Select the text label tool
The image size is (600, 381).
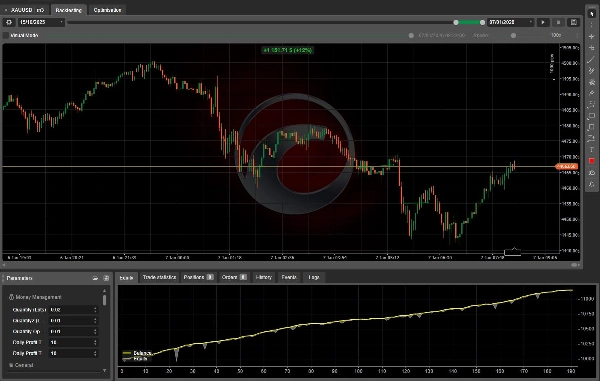tap(592, 150)
